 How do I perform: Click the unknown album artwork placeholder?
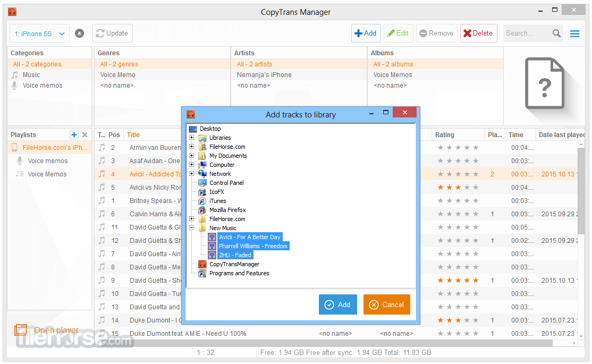(x=544, y=83)
